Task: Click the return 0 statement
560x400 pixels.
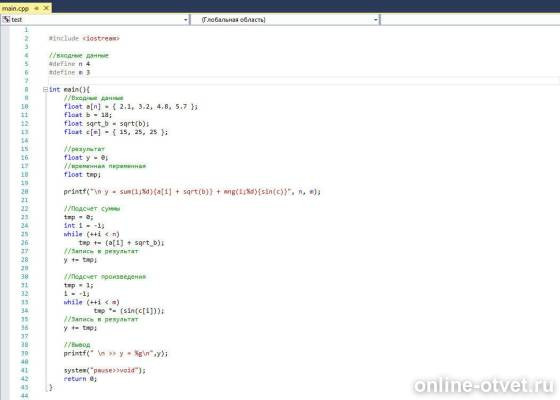Action: click(80, 379)
